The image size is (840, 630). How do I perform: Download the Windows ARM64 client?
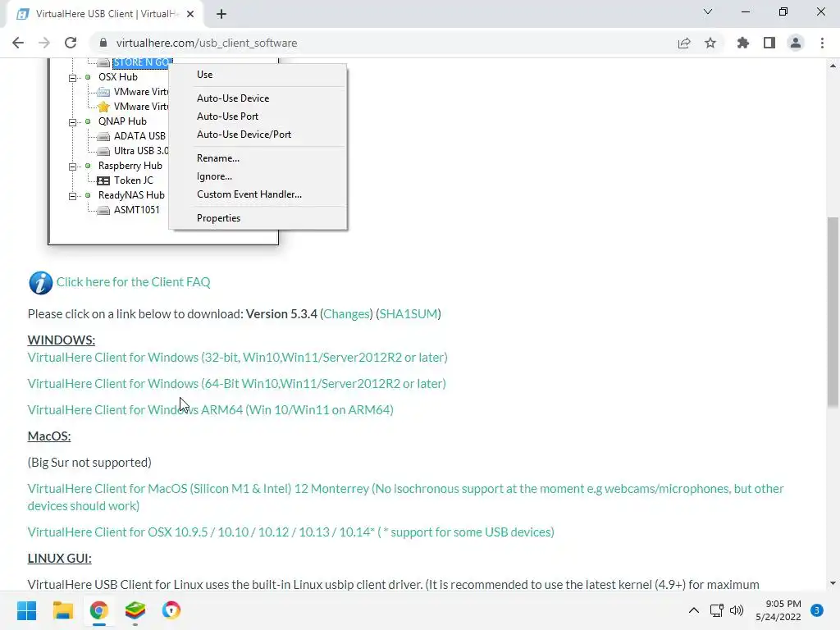211,410
